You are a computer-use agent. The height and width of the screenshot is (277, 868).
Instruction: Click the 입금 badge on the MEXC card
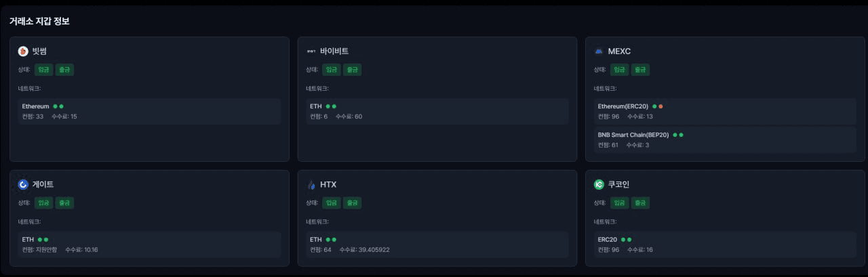coord(619,69)
